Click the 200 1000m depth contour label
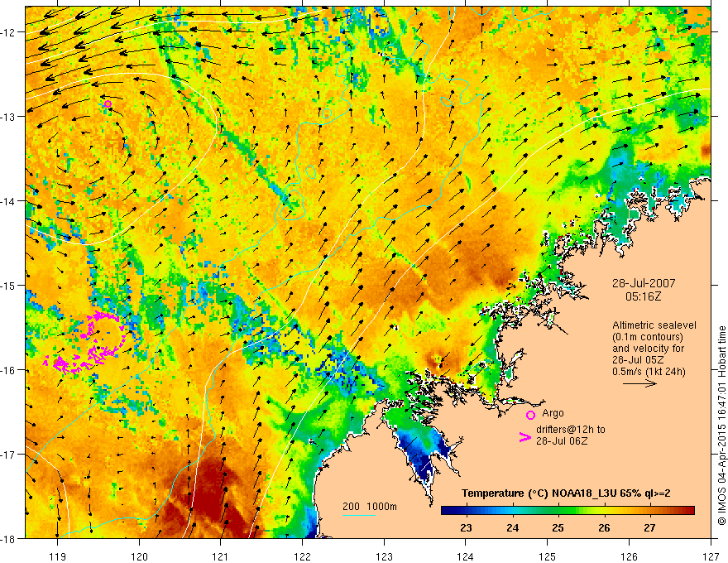Viewport: 728px width, 563px height. 370,507
